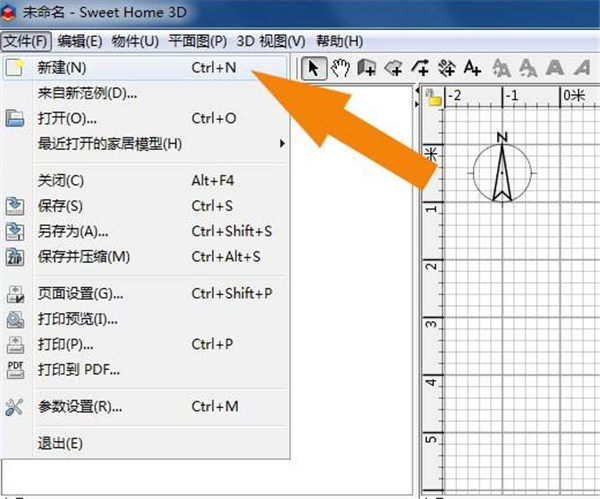Expand the 最近打开的家居模型(H) submenu arrow
The image size is (600, 499).
[282, 144]
